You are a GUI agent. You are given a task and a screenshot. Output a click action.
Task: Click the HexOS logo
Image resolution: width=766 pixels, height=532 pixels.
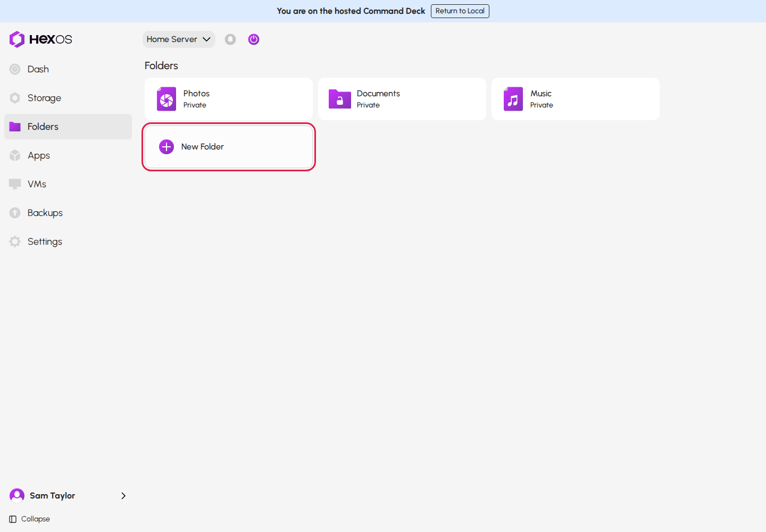click(x=40, y=39)
